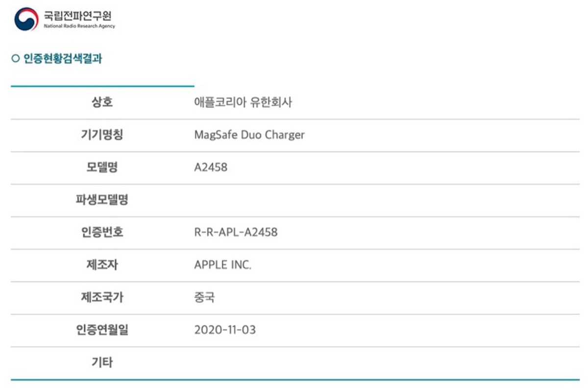Click the 인증현황검색결과 heading
588x392 pixels.
63,59
